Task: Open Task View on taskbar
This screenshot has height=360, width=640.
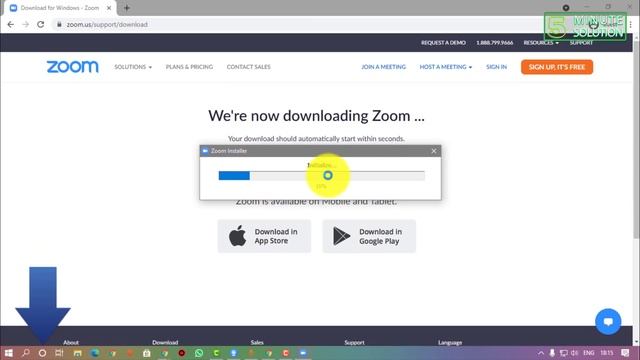Action: (x=60, y=353)
